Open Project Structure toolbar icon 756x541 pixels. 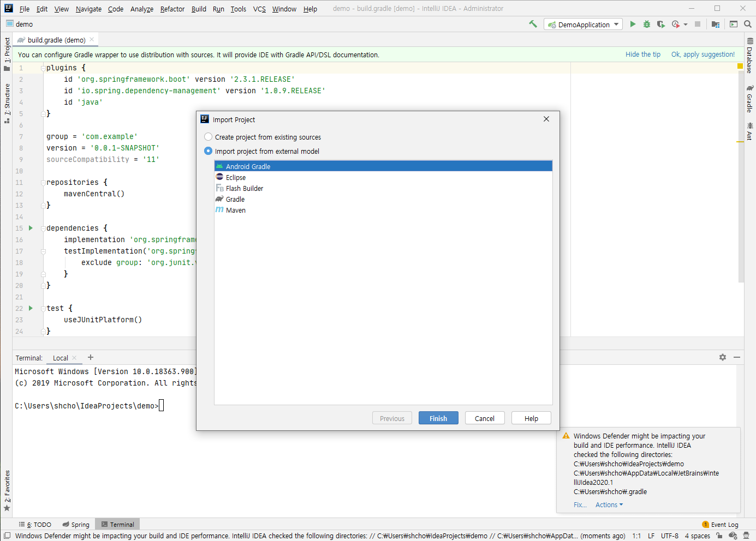click(716, 24)
